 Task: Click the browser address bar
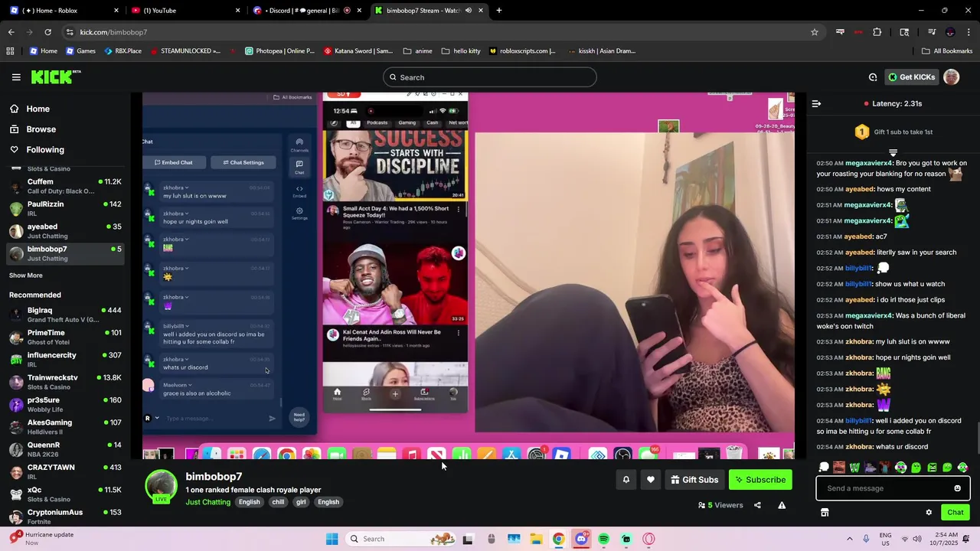pyautogui.click(x=436, y=32)
